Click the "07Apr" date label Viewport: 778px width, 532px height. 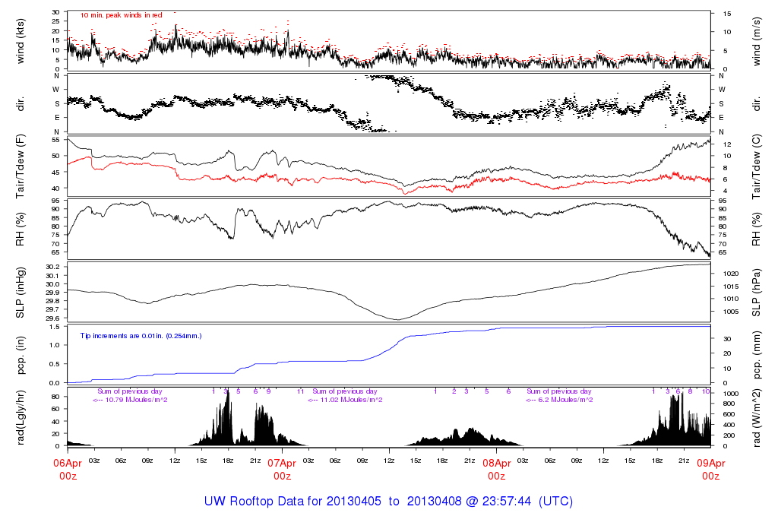(282, 463)
